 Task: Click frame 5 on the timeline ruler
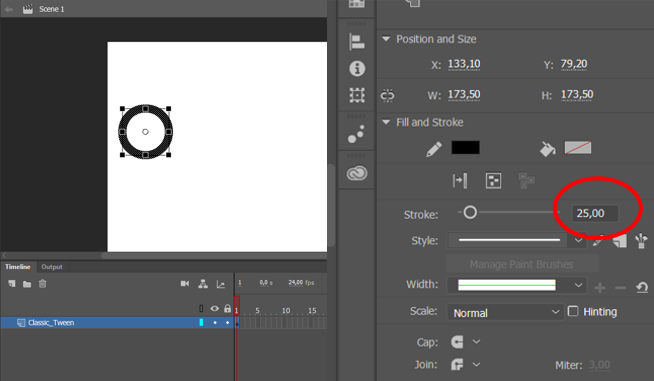coord(257,310)
